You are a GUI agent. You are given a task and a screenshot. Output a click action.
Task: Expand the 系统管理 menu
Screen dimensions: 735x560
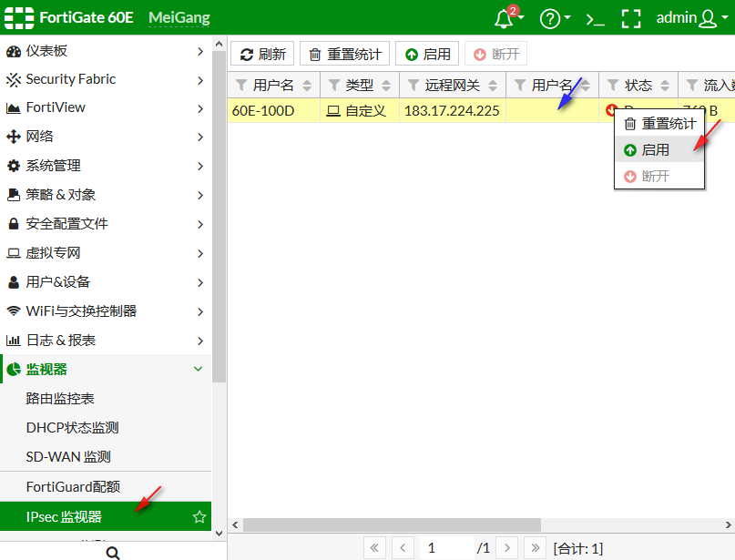click(106, 166)
